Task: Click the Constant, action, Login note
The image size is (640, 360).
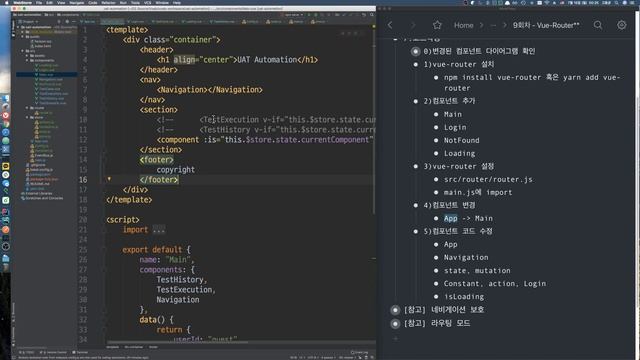Action: [495, 284]
